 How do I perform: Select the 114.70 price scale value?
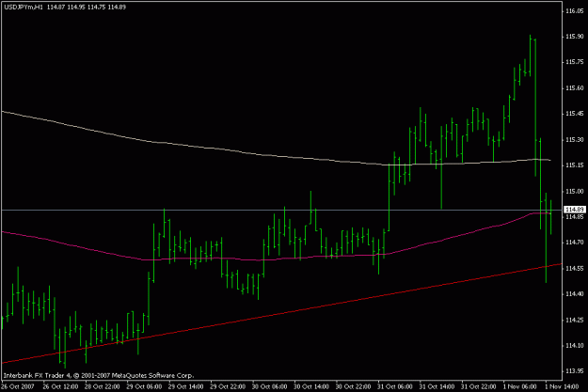(x=574, y=243)
